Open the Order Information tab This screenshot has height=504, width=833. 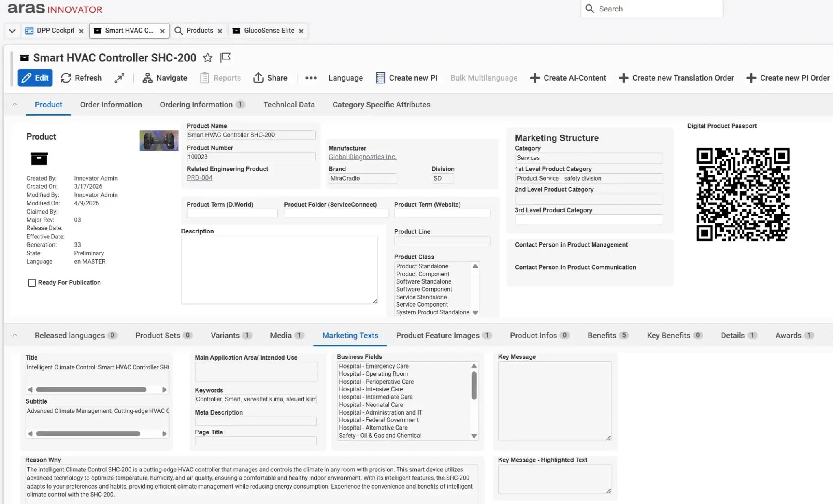coord(111,105)
